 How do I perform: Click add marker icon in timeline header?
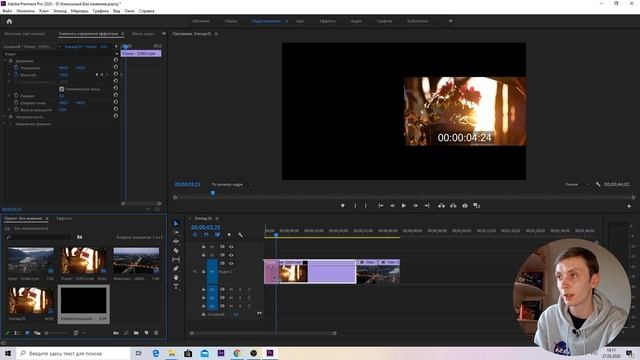[229, 235]
